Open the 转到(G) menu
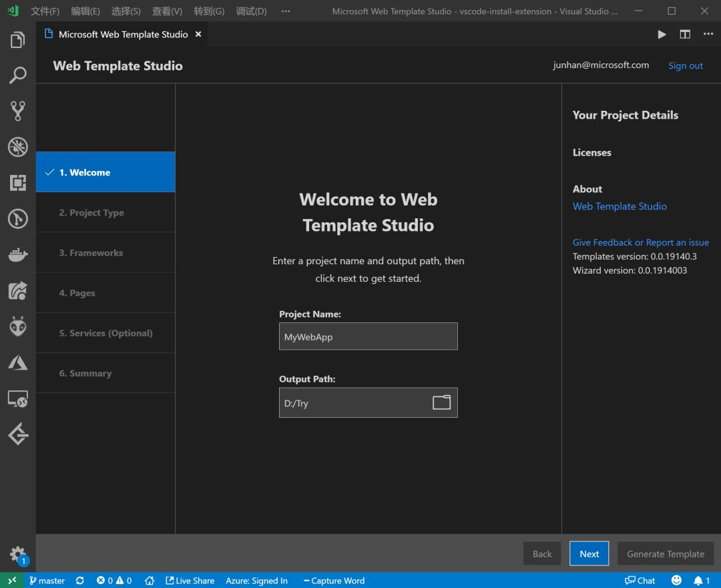The height and width of the screenshot is (588, 721). [x=209, y=11]
